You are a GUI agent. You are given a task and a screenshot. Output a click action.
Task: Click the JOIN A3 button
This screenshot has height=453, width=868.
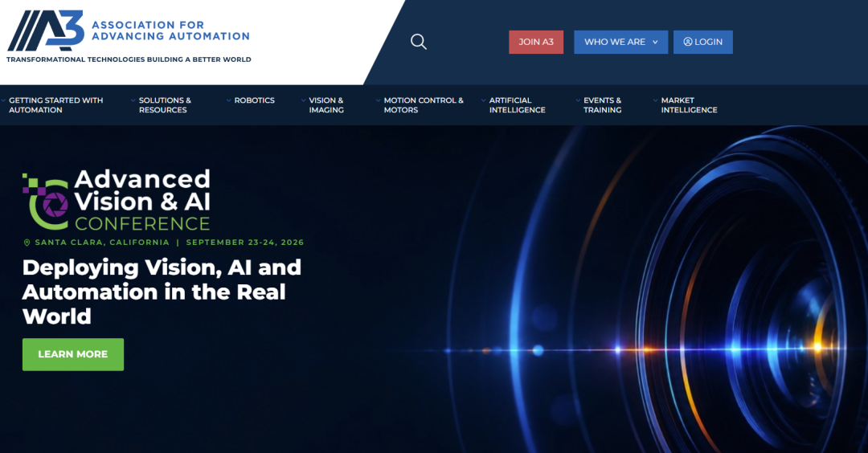click(x=536, y=42)
